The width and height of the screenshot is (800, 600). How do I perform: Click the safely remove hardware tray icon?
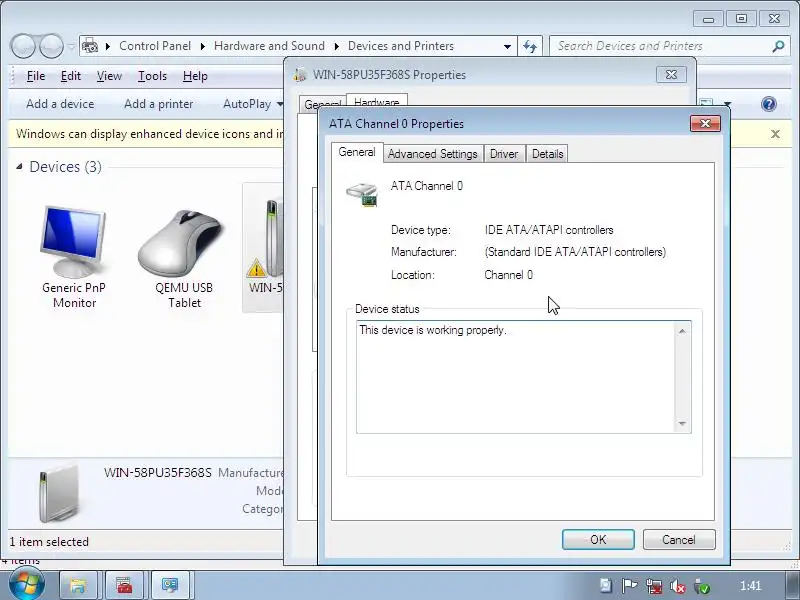702,586
